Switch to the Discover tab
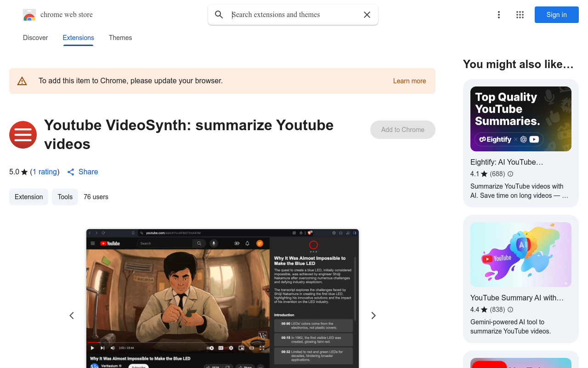588x368 pixels. 35,38
